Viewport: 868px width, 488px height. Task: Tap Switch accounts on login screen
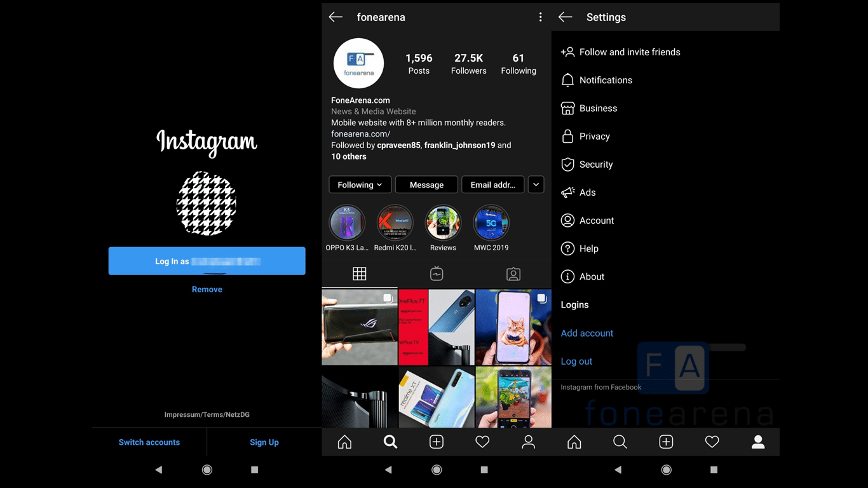(x=149, y=442)
